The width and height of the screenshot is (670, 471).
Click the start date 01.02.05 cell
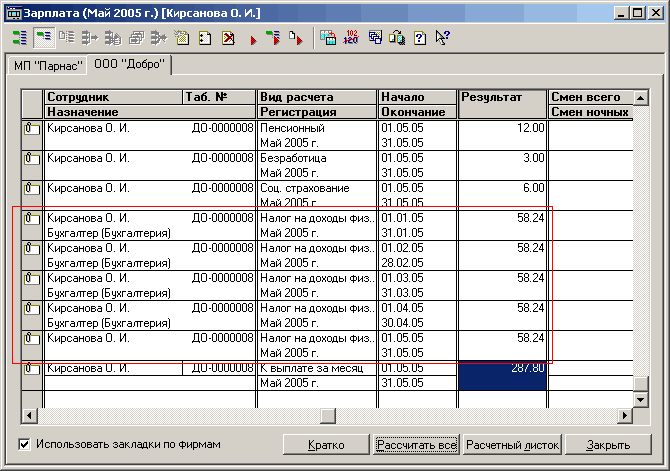pyautogui.click(x=417, y=248)
